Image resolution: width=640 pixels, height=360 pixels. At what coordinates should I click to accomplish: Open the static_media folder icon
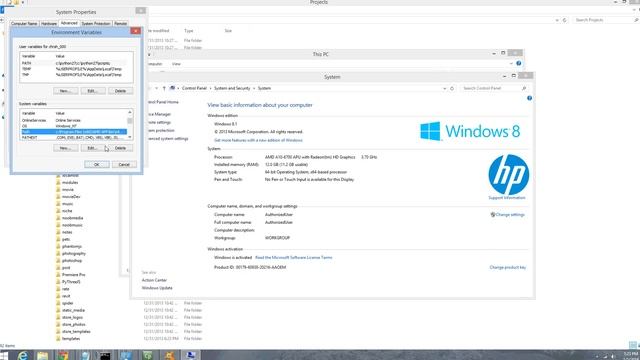pyautogui.click(x=58, y=310)
